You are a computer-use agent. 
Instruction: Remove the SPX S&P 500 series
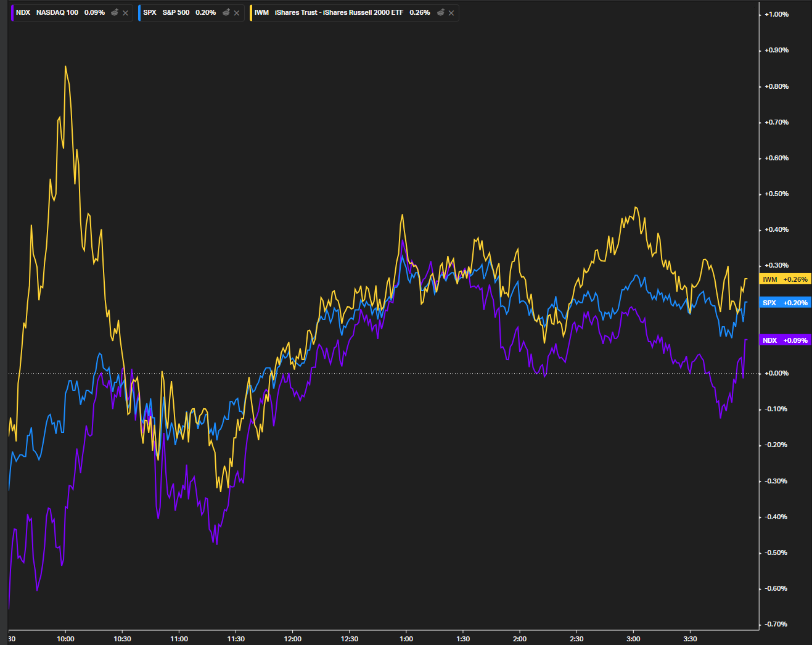(x=237, y=13)
